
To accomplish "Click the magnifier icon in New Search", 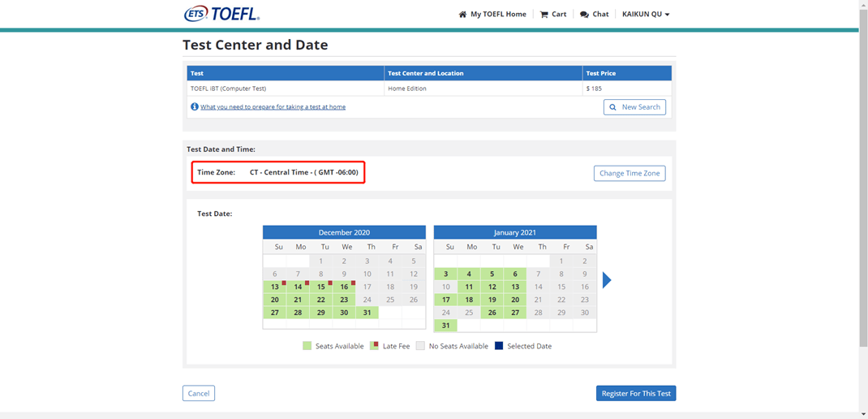I will (612, 107).
